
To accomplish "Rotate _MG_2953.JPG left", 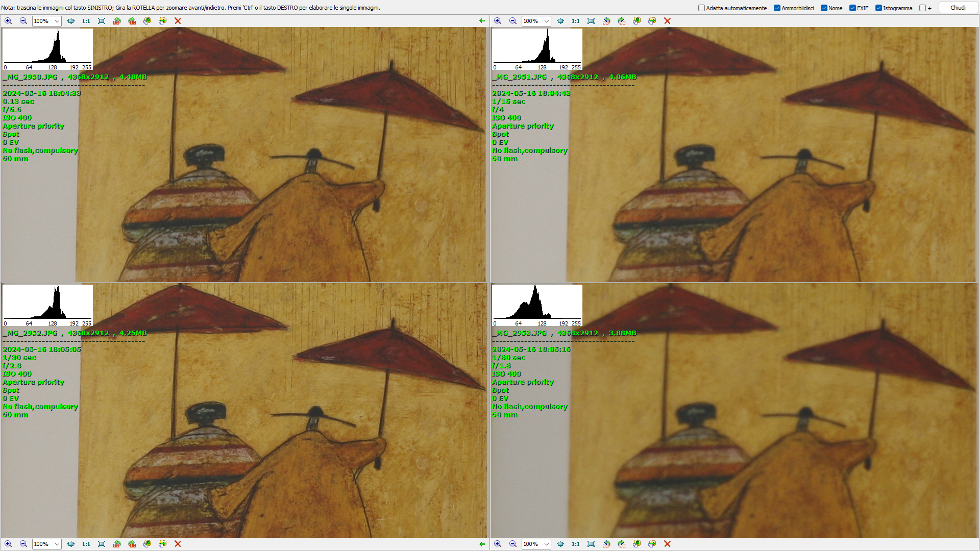I will pyautogui.click(x=606, y=544).
